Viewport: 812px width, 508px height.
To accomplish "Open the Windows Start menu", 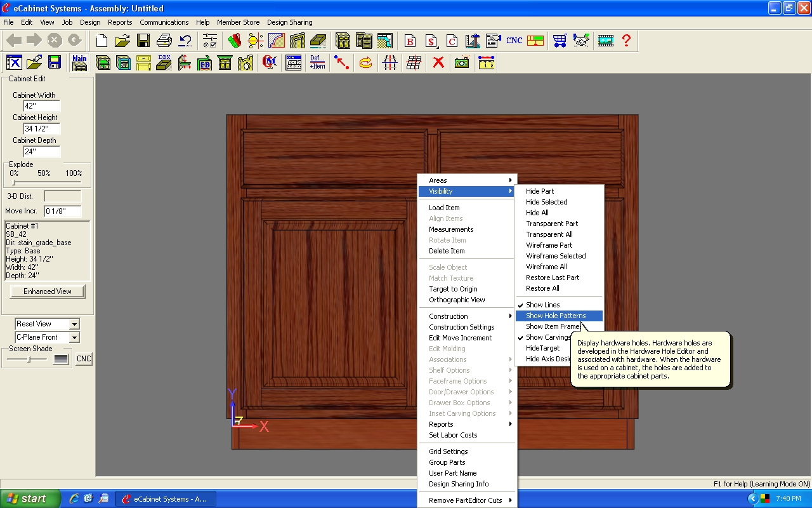I will click(30, 498).
